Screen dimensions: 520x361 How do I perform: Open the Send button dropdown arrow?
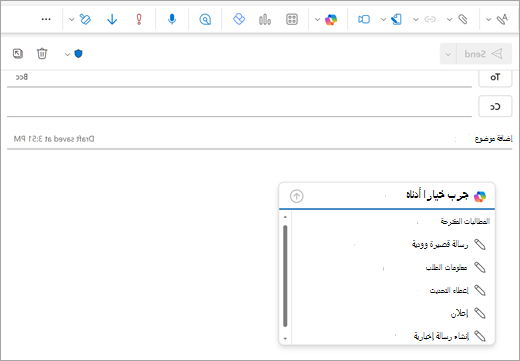click(448, 54)
